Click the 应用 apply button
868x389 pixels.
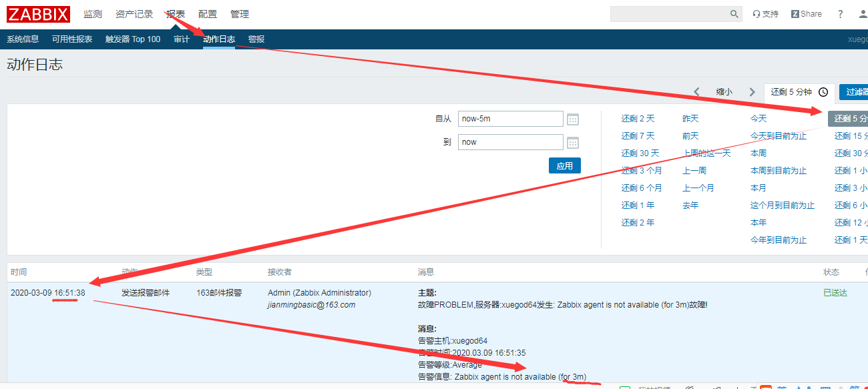click(x=565, y=165)
